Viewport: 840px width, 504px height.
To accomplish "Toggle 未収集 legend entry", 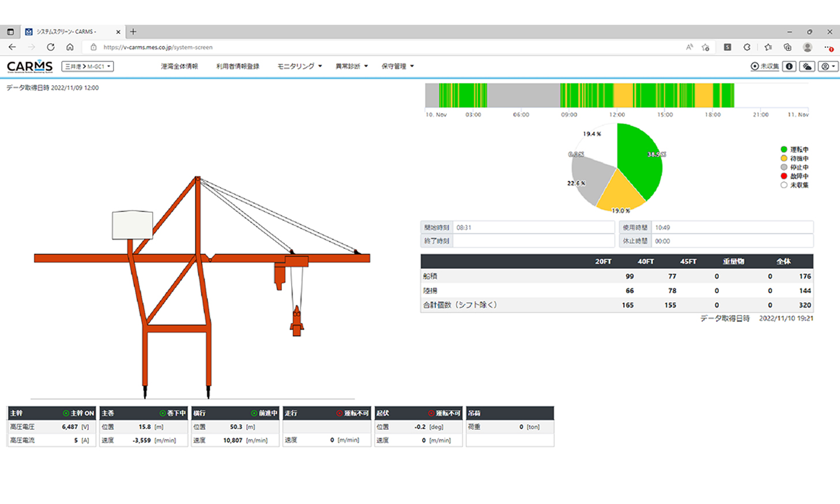I will click(x=794, y=185).
